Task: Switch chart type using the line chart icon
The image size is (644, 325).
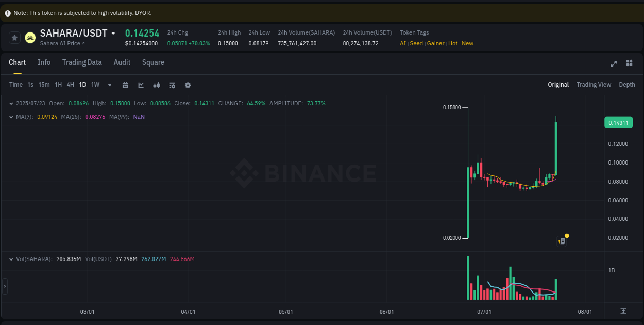Action: pos(141,85)
